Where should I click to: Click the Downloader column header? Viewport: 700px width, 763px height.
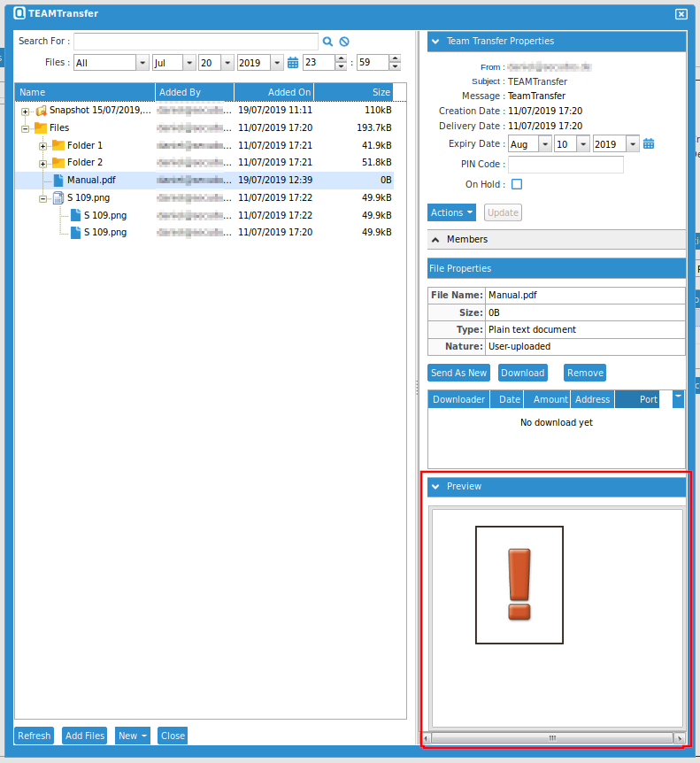click(x=458, y=399)
